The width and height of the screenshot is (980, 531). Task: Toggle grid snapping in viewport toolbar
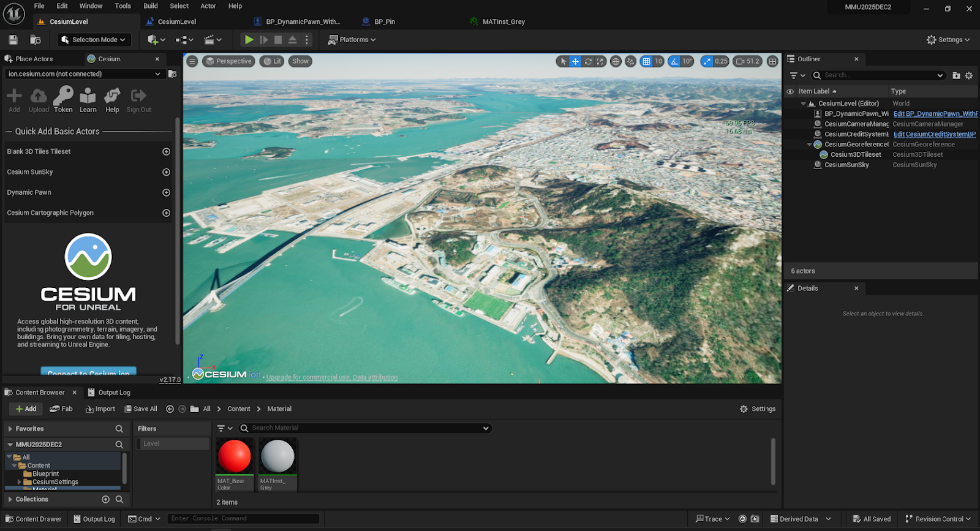[x=646, y=61]
